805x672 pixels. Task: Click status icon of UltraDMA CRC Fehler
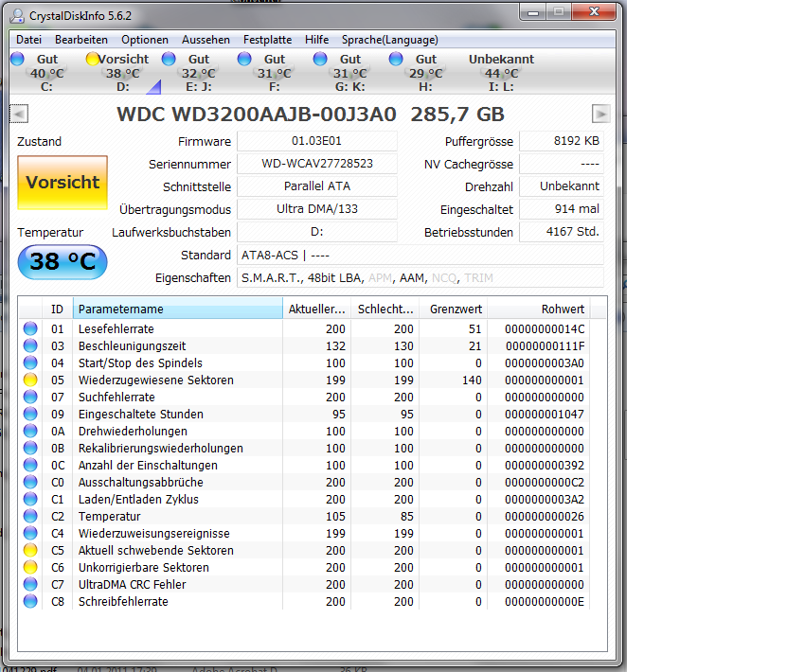(x=30, y=584)
